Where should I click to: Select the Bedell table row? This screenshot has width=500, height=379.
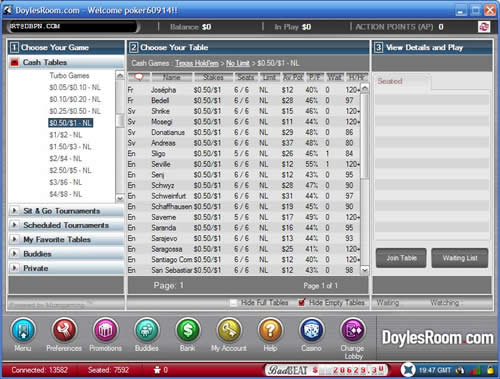[244, 100]
